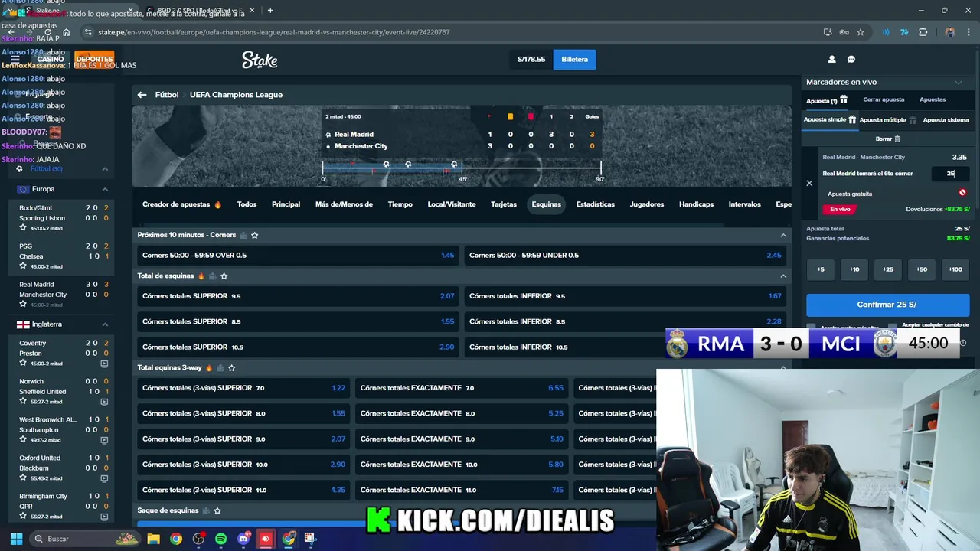This screenshot has height=551, width=980.
Task: Click the DEPORTES button
Action: pyautogui.click(x=94, y=59)
